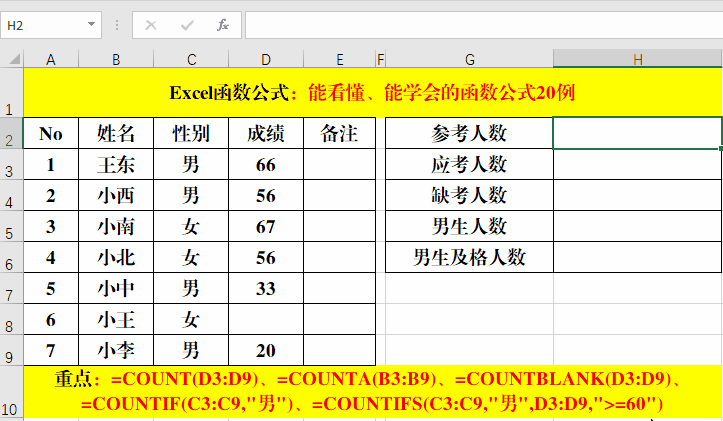Viewport: 723px width, 421px height.
Task: Select column C header
Action: [x=191, y=59]
